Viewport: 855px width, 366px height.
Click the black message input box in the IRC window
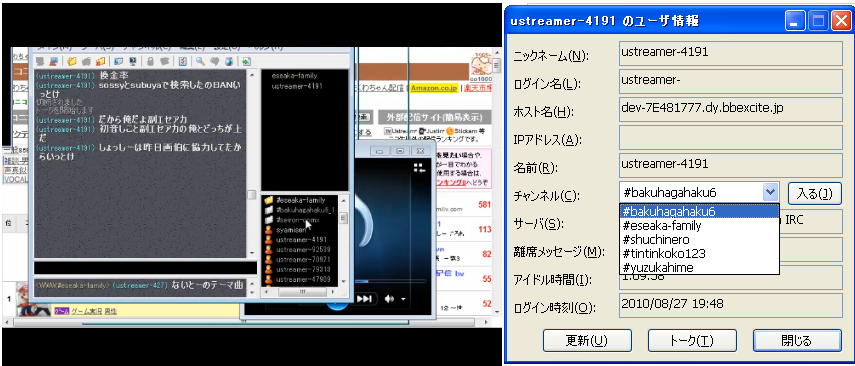[x=145, y=268]
